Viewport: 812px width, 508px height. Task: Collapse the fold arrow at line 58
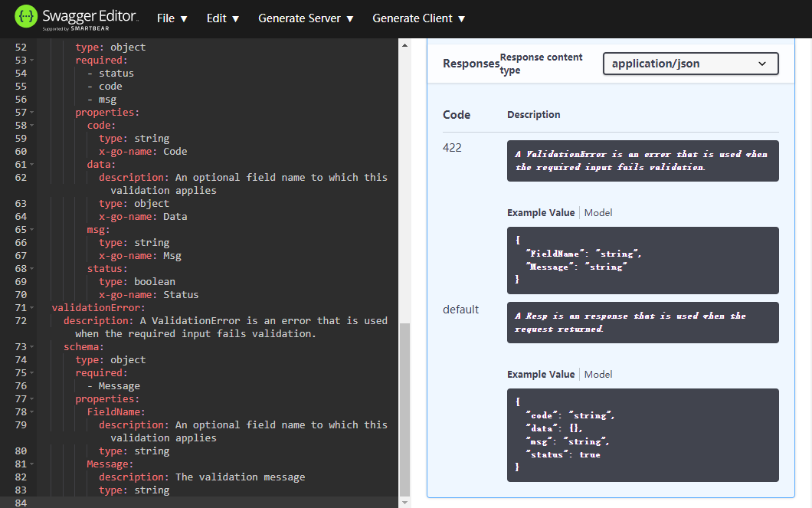(x=32, y=126)
